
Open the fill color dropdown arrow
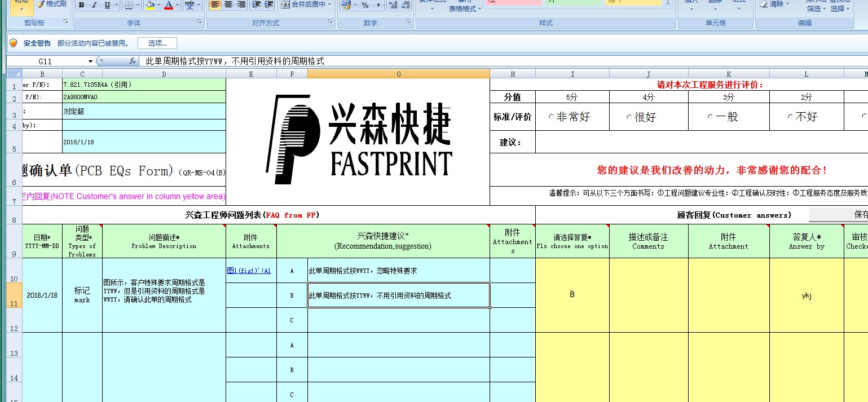[x=159, y=5]
